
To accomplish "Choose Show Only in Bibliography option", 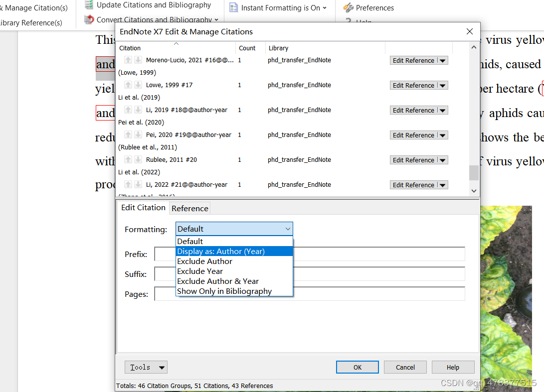I will point(234,291).
